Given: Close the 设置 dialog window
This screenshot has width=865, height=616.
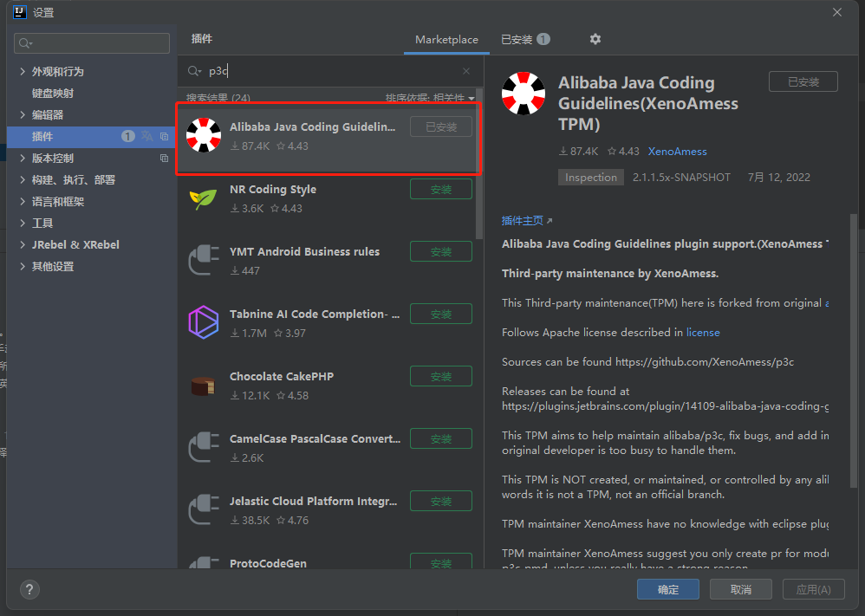Looking at the screenshot, I should point(837,12).
